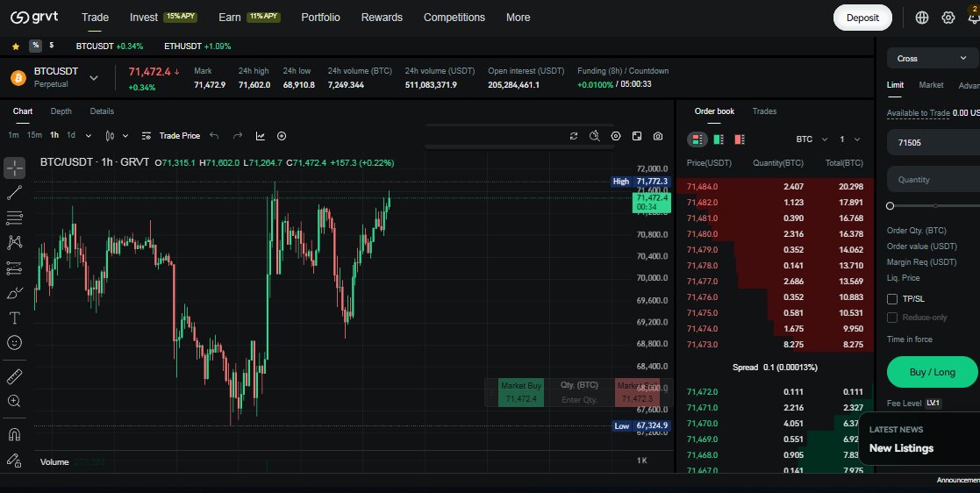Click the Buy / Long button
The image size is (980, 493).
pyautogui.click(x=932, y=373)
